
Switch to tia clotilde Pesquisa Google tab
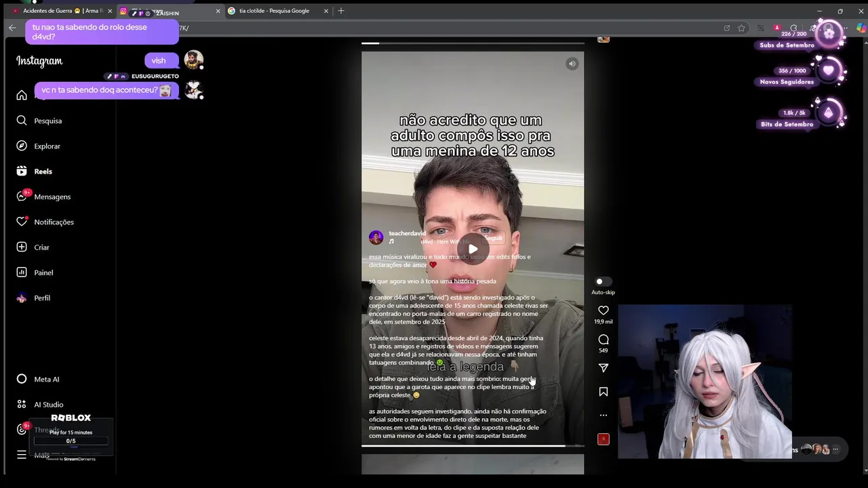point(278,11)
